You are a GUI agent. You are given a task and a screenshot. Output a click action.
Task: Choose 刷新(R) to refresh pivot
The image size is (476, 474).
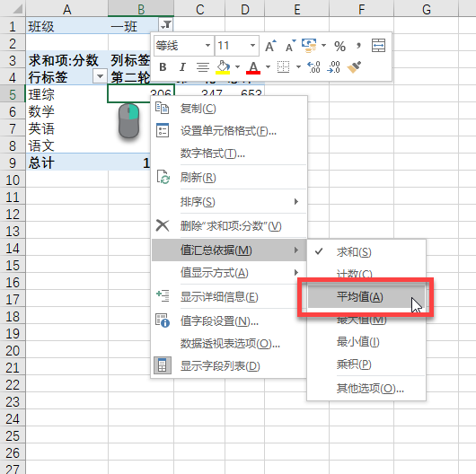pos(229,177)
